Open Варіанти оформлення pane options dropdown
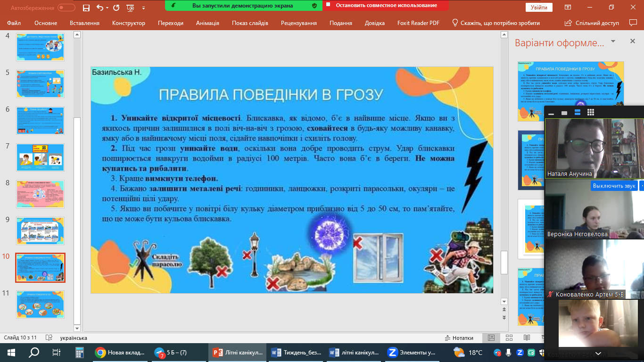Image resolution: width=644 pixels, height=362 pixels. 613,41
